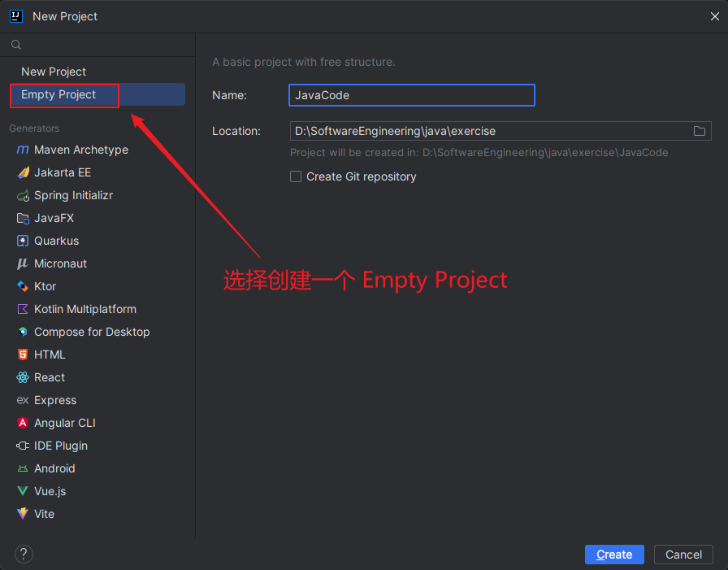Click the Location path field
Viewport: 728px width, 570px height.
[487, 131]
